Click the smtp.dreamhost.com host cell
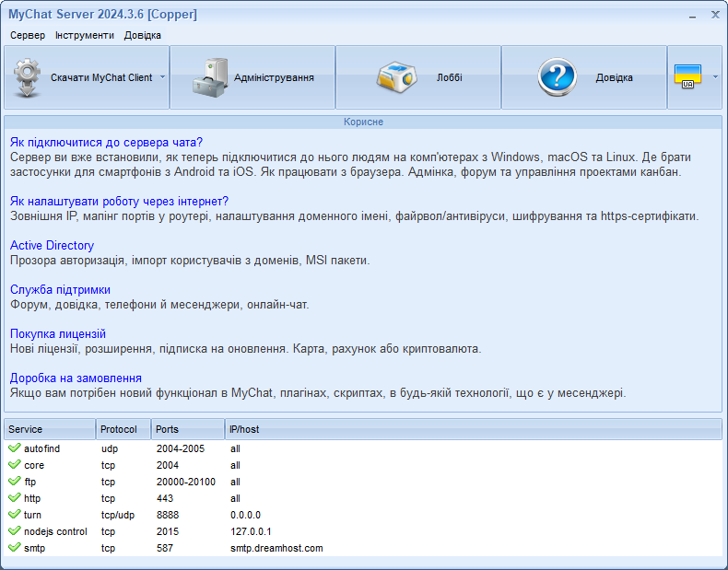This screenshot has width=728, height=570. point(276,548)
